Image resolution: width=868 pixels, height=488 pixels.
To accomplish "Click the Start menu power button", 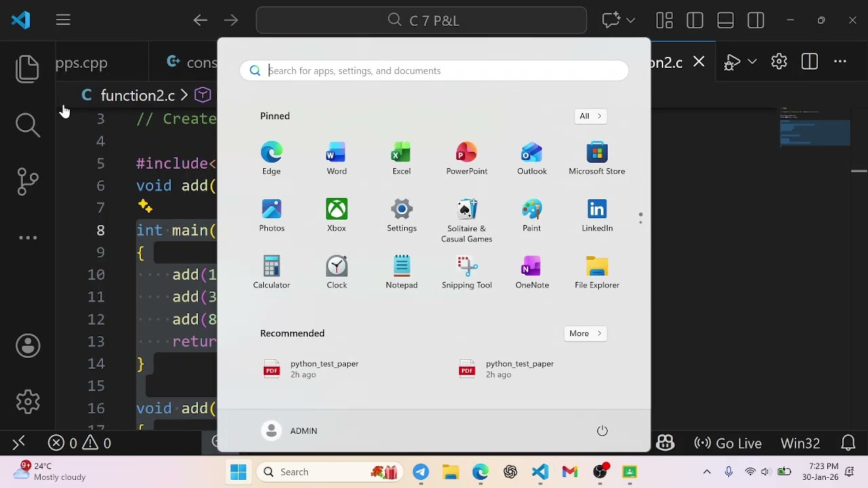I will click(602, 431).
